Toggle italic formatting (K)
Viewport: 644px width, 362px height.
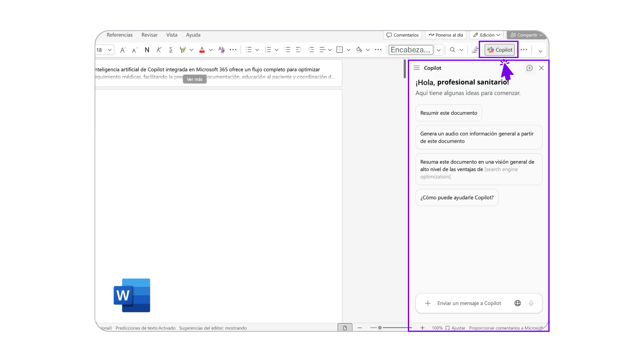click(x=159, y=50)
